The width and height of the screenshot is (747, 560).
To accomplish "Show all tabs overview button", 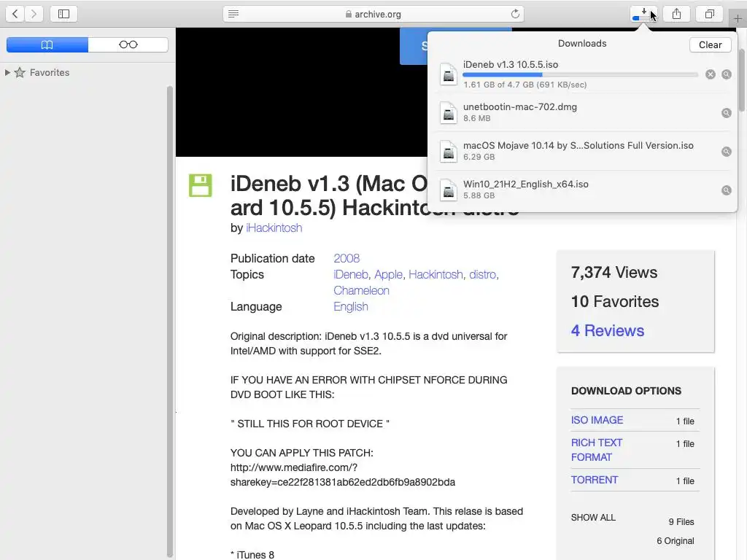I will point(709,14).
